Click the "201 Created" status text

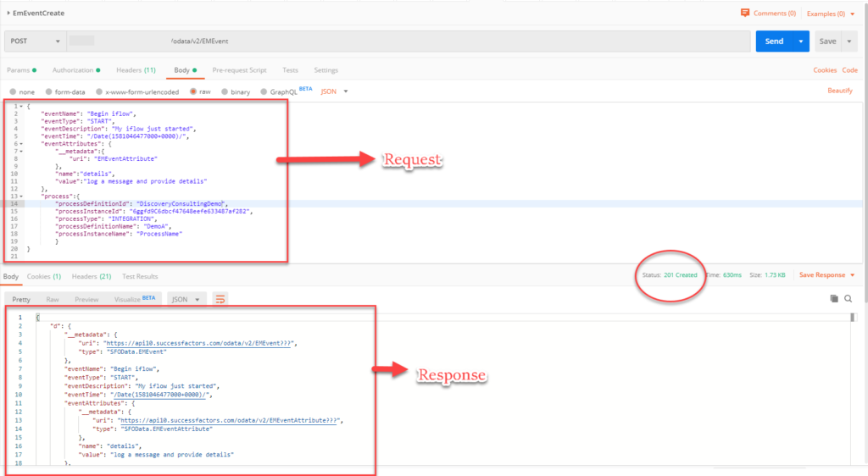click(x=681, y=274)
